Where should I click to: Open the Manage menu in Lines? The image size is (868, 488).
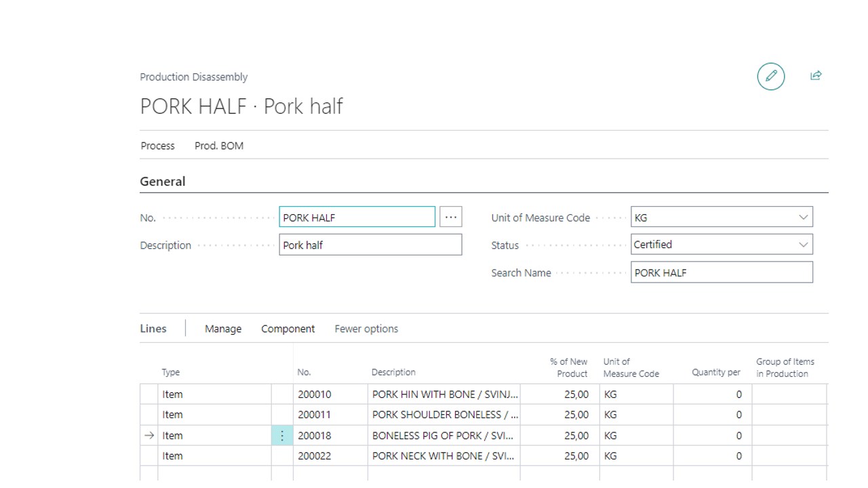click(223, 329)
